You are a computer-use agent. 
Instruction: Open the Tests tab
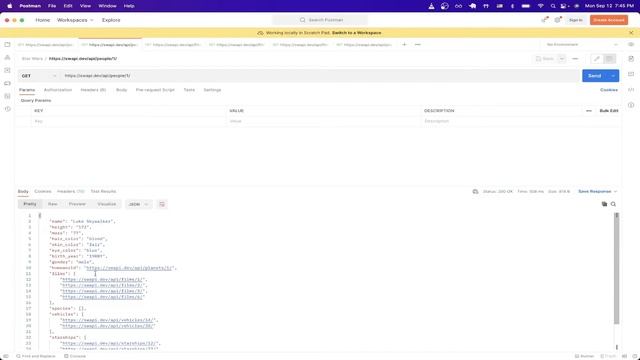click(x=189, y=90)
